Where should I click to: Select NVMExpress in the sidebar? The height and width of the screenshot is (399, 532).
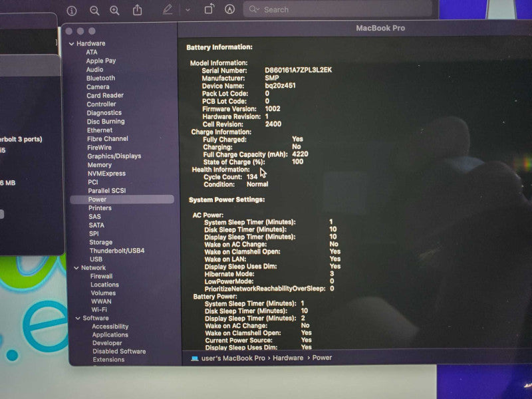coord(106,174)
